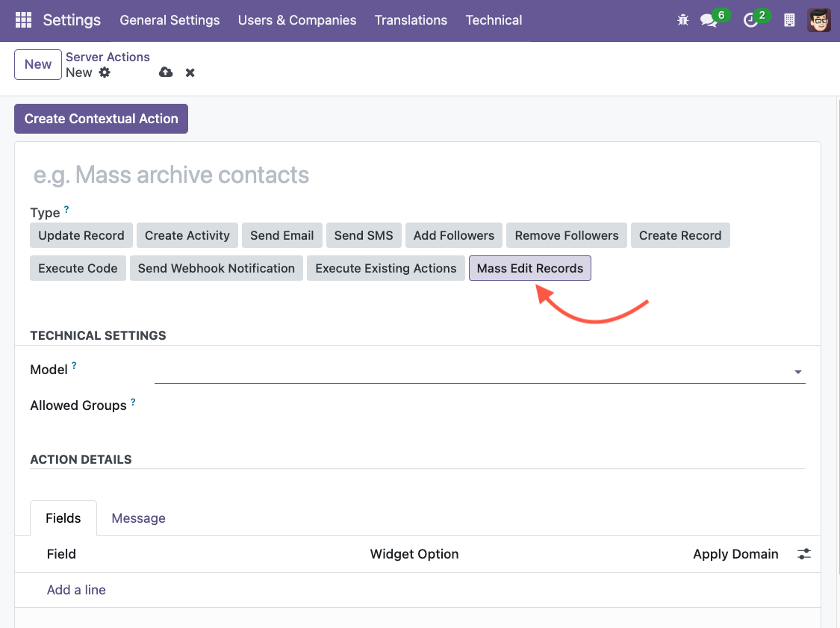840x628 pixels.
Task: Select Create Activity type
Action: (187, 235)
